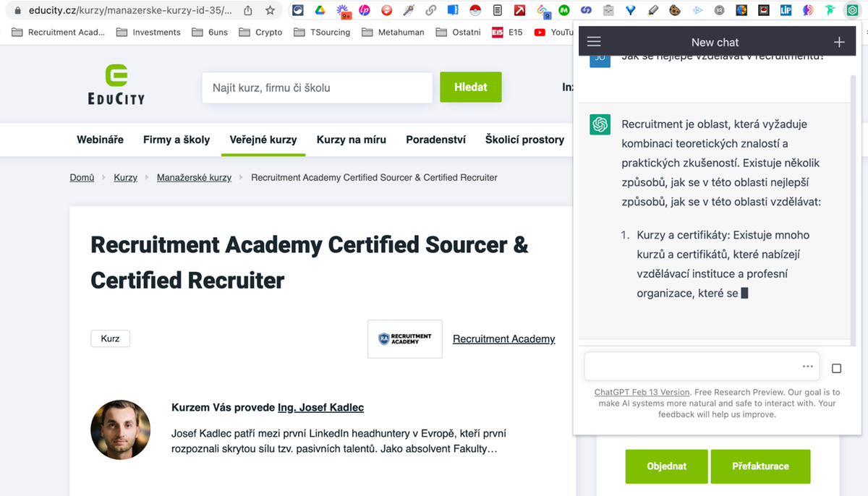This screenshot has width=868, height=496.
Task: Open the hamburger menu in chat panel
Action: [x=594, y=42]
